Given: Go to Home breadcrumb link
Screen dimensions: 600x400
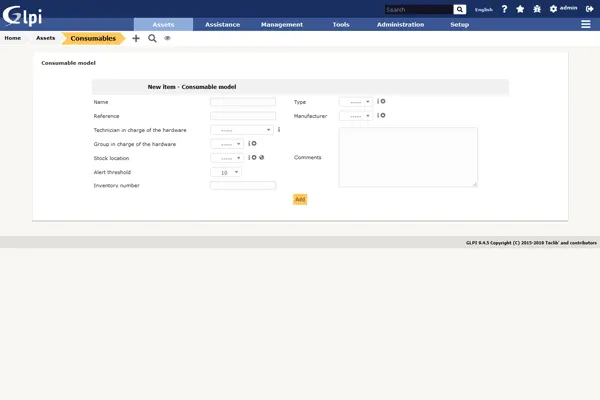Looking at the screenshot, I should (x=13, y=38).
